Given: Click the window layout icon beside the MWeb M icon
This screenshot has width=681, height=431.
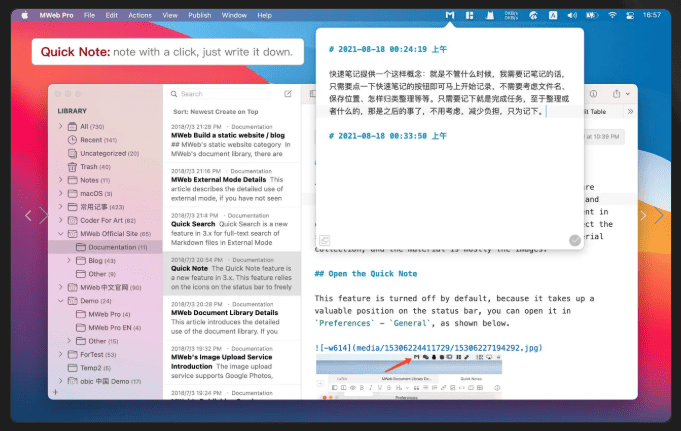Looking at the screenshot, I should 469,15.
